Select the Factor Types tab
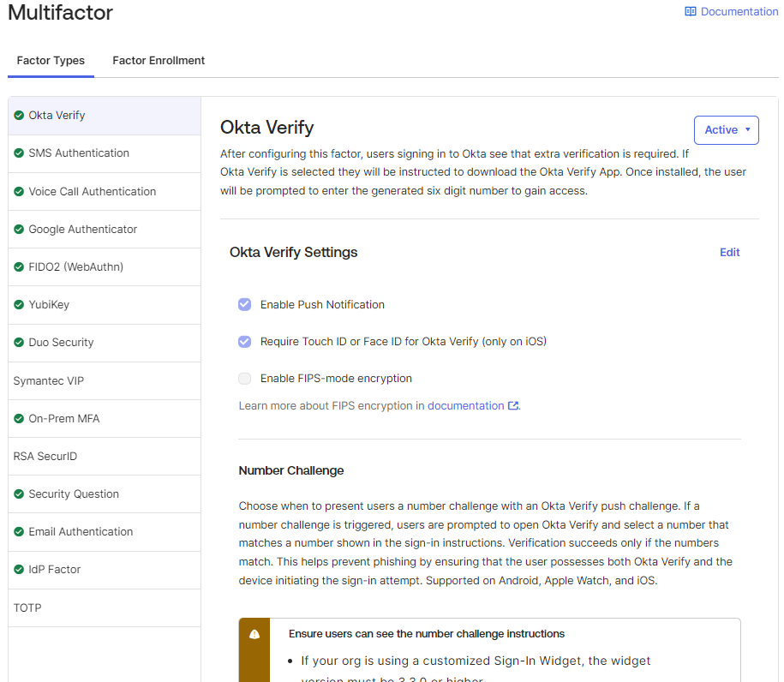Viewport: 784px width, 682px height. (50, 60)
